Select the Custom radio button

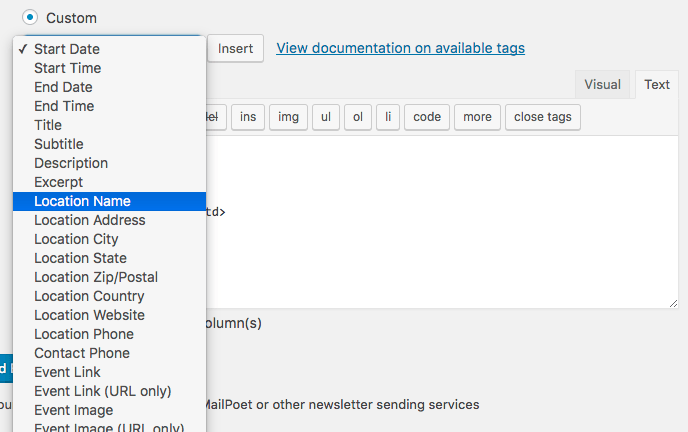click(x=30, y=18)
